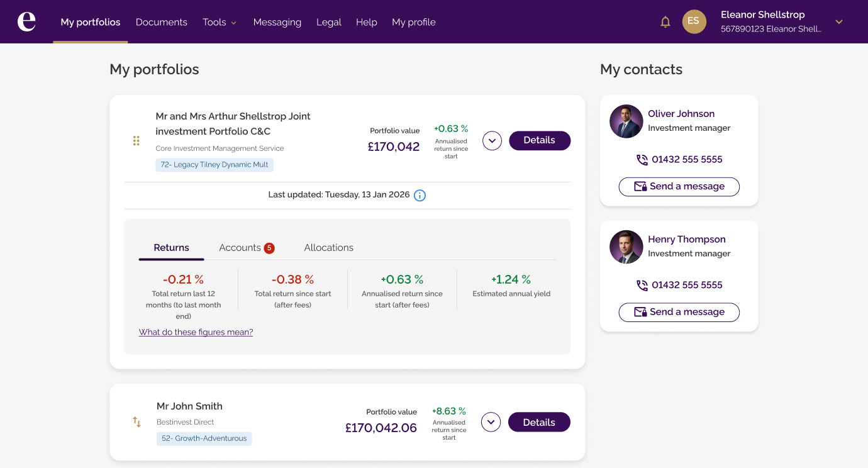
Task: Click phone icon under Henry Thompson
Action: click(642, 286)
